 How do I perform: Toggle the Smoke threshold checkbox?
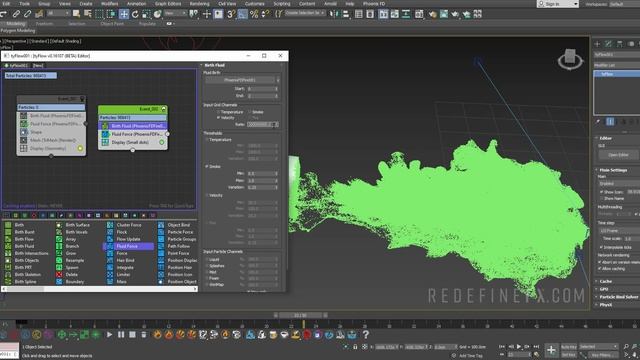(x=207, y=167)
